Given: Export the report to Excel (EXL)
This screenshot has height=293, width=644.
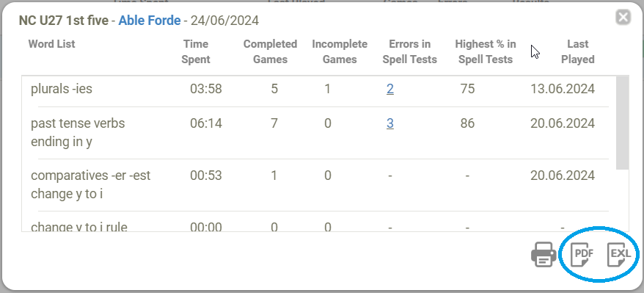Looking at the screenshot, I should (619, 254).
